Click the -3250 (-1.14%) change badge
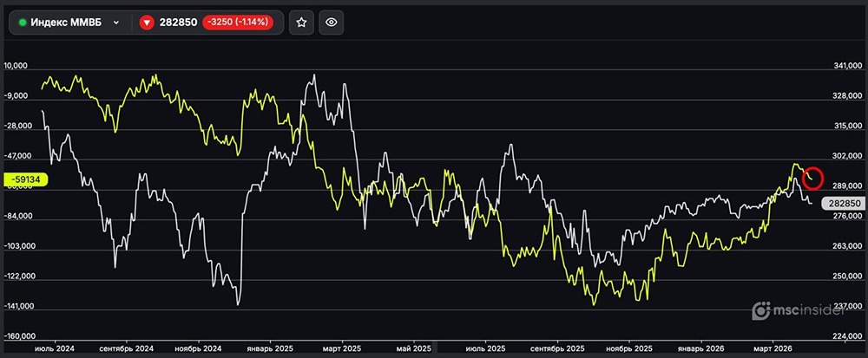 point(238,23)
